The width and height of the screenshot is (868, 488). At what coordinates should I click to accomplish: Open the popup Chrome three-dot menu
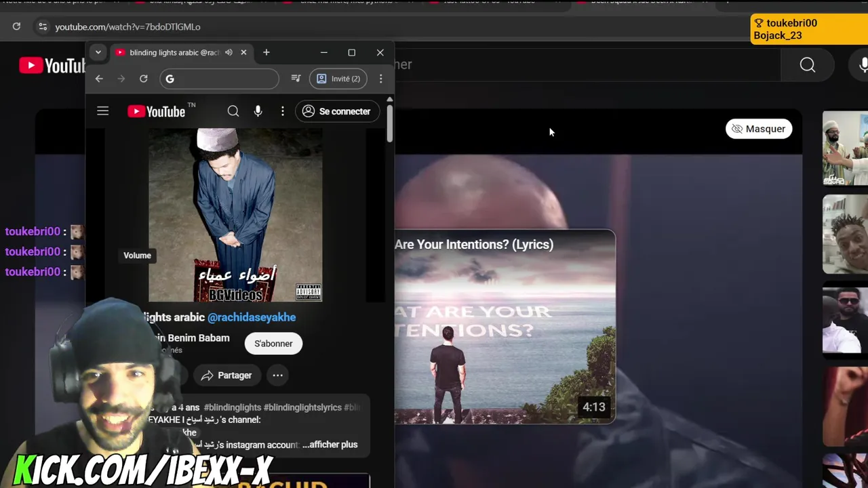click(x=381, y=79)
